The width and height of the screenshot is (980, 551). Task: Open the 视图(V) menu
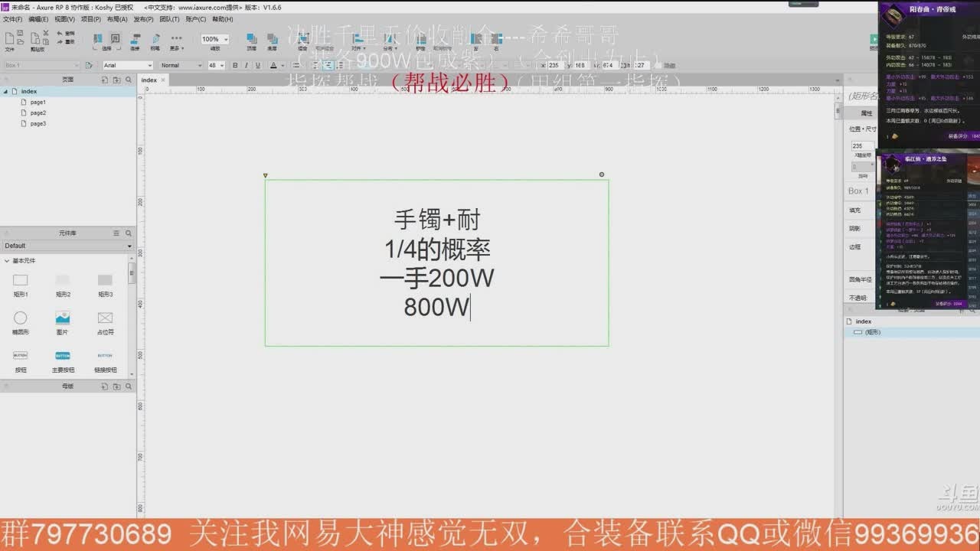tap(65, 19)
